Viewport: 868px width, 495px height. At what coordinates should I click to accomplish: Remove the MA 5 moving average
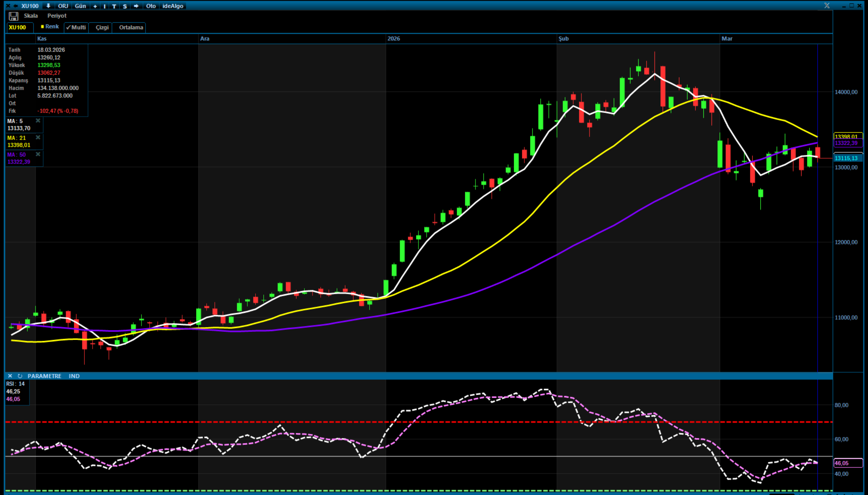[38, 121]
